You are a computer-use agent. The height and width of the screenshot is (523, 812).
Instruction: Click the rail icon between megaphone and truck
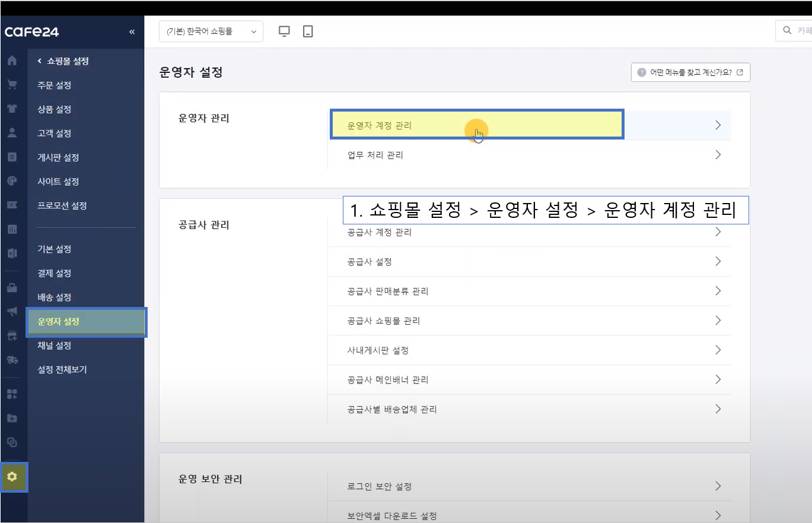coord(12,336)
